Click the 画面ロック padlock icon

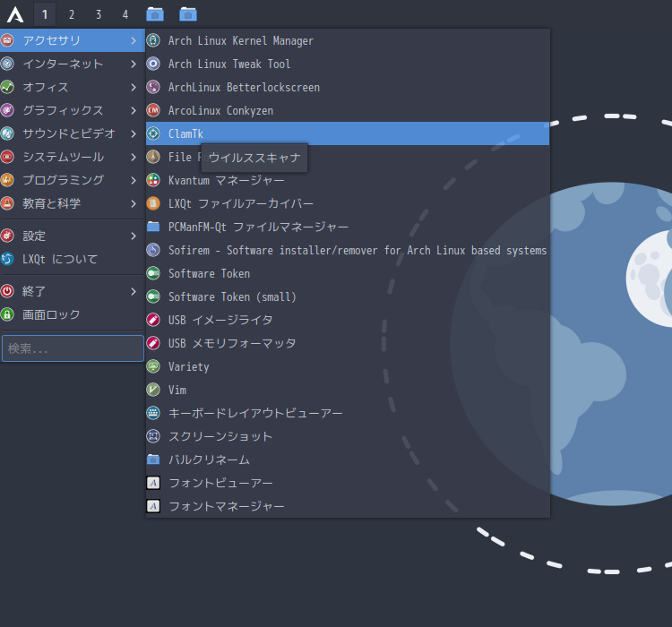pos(7,314)
